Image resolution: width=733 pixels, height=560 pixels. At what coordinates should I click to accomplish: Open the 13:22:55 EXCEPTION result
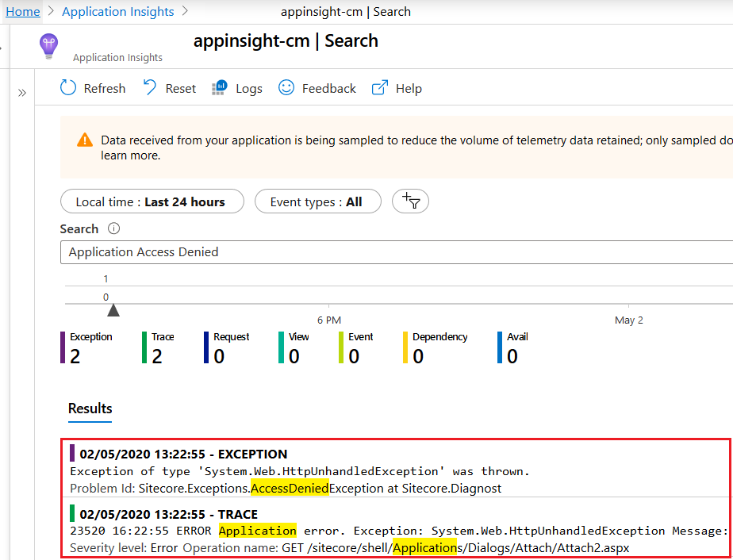click(397, 469)
